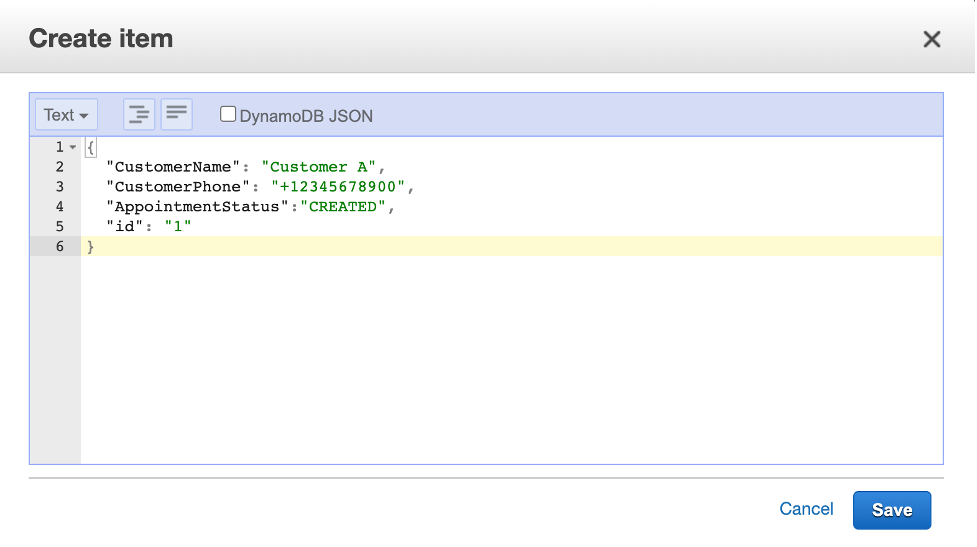Click line number 3 in the gutter
977x547 pixels.
[x=60, y=187]
